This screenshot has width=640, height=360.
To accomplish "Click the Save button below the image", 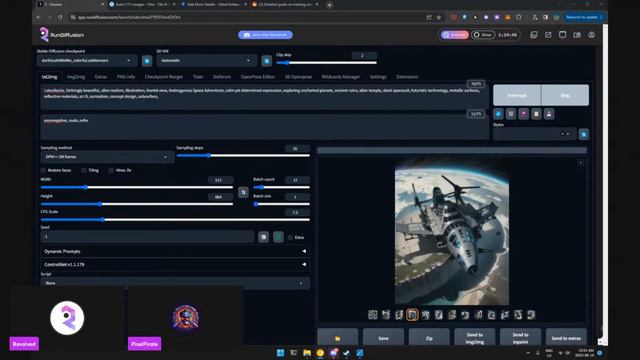I will pos(383,337).
